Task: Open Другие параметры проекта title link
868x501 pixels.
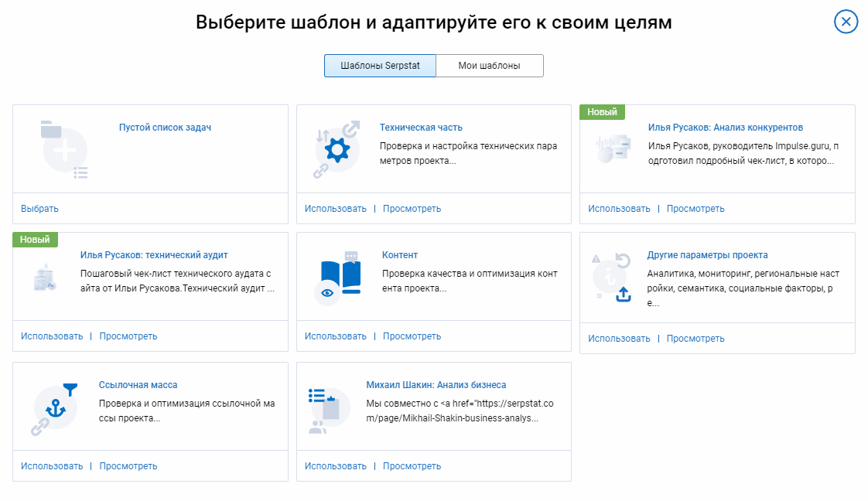Action: (707, 255)
